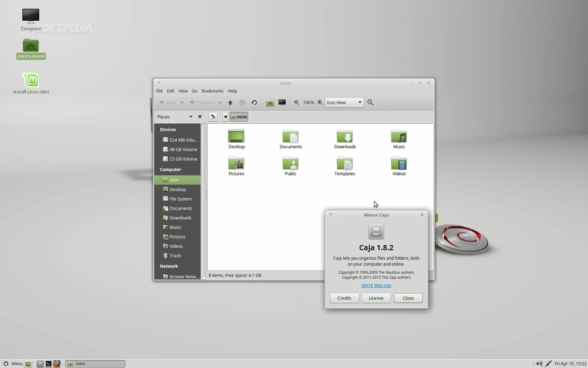Click the panel clock Fri Apr 10, 13:22

click(570, 364)
